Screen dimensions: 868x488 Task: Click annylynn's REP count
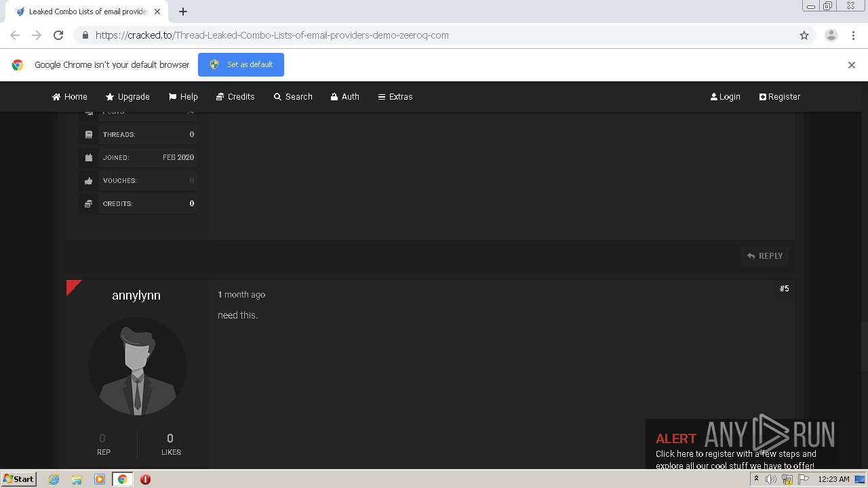pos(102,439)
